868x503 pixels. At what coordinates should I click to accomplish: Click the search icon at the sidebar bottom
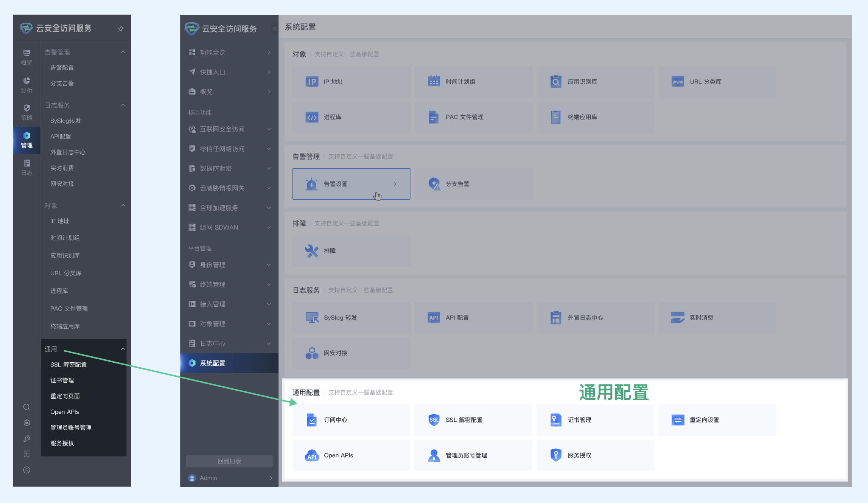26,407
